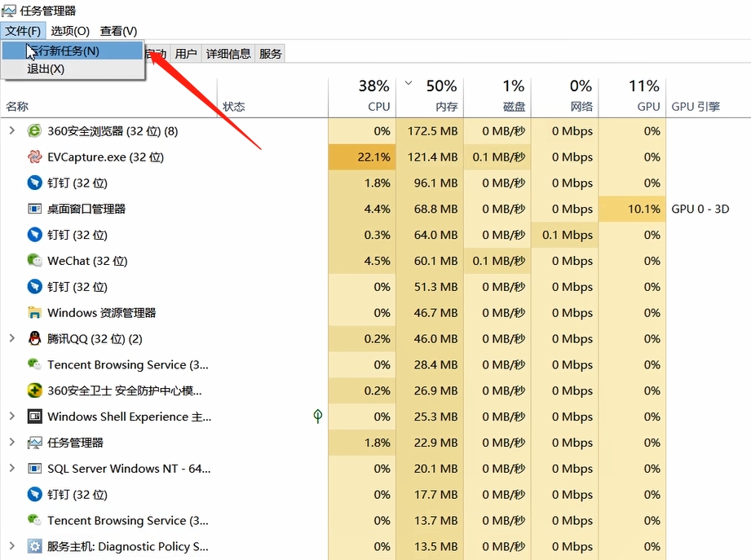The image size is (751, 560).
Task: Click the SQL Server Windows NT icon
Action: (34, 469)
